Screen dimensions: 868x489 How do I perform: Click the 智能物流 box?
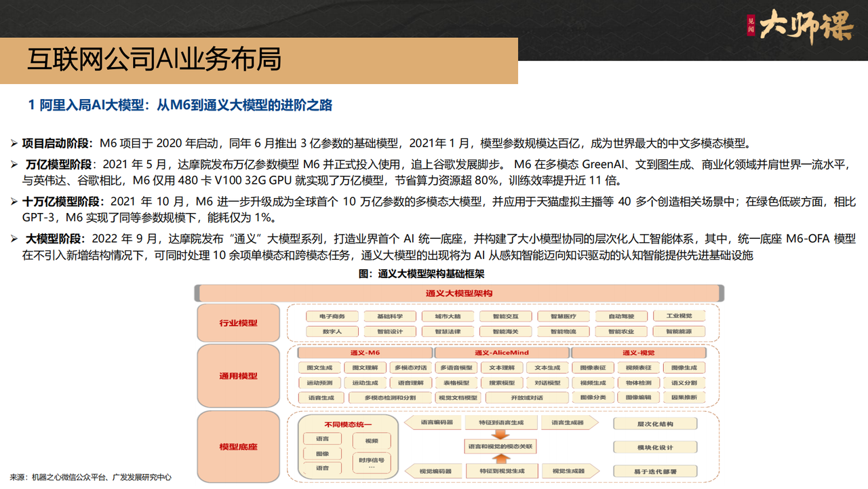click(563, 332)
